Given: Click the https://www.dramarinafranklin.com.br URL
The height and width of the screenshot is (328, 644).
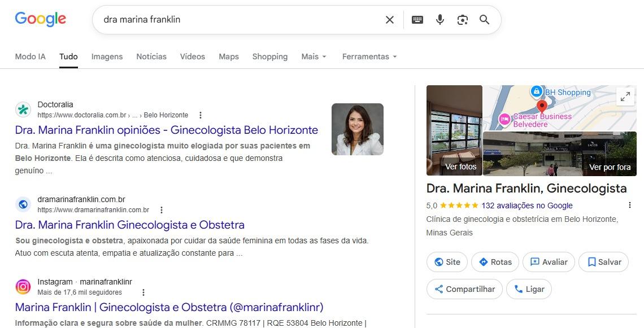Looking at the screenshot, I should [x=93, y=210].
